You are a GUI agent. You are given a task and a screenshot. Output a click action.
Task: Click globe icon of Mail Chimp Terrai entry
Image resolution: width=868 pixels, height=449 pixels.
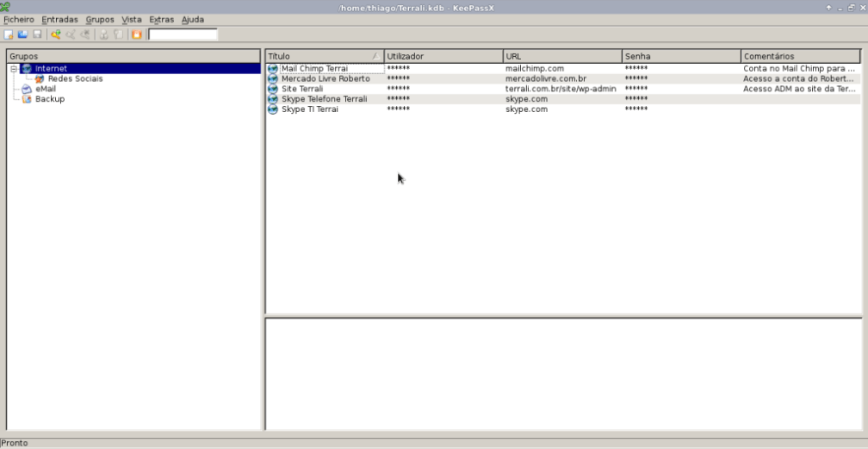tap(273, 68)
